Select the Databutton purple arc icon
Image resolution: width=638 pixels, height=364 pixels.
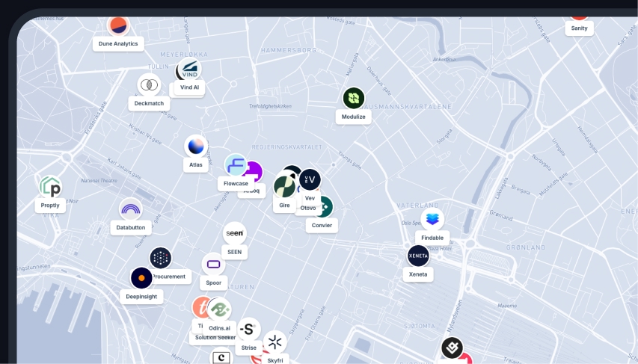tap(131, 209)
